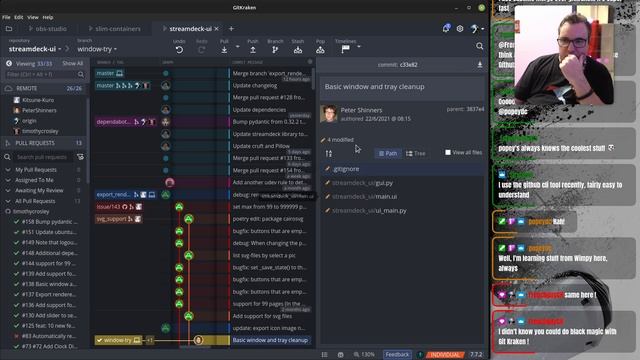This screenshot has width=640, height=360.
Task: Select streamdeck_ui/gui.py file
Action: coord(402,183)
